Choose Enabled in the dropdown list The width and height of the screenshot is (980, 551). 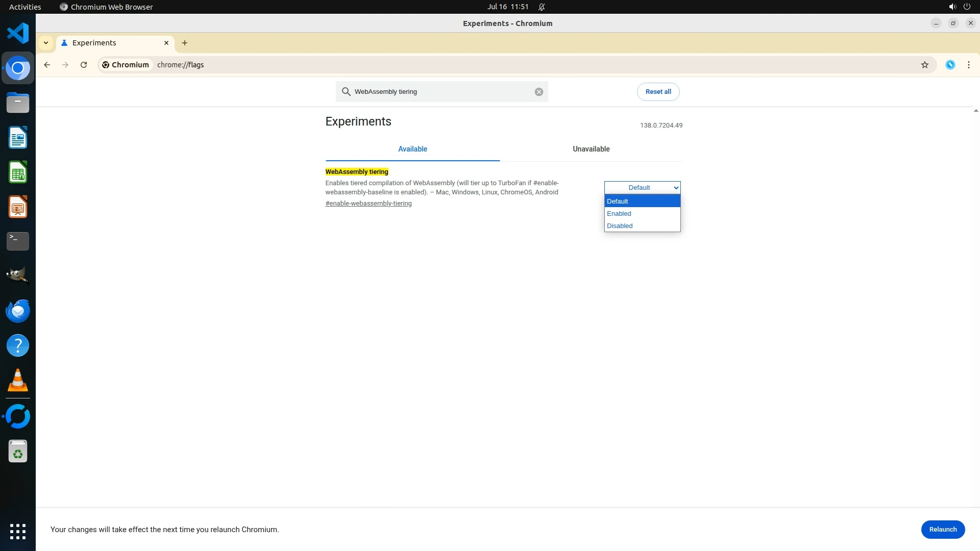click(619, 214)
